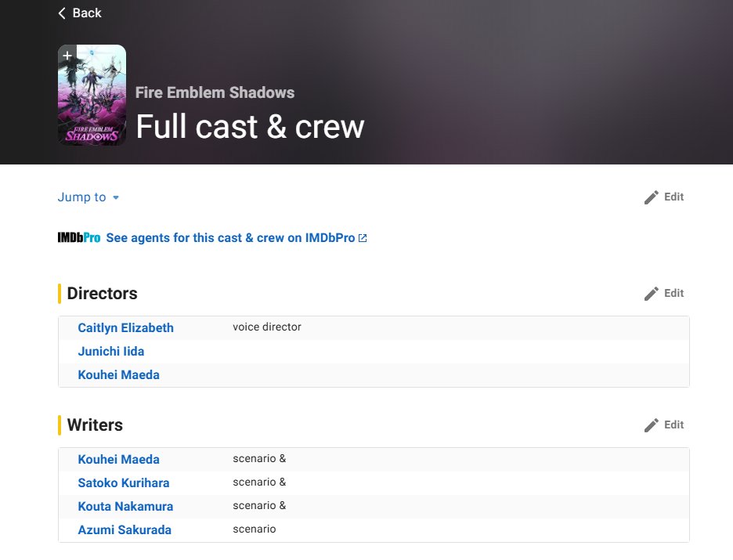This screenshot has height=560, width=733.
Task: Click the Writers section heading
Action: coord(95,425)
